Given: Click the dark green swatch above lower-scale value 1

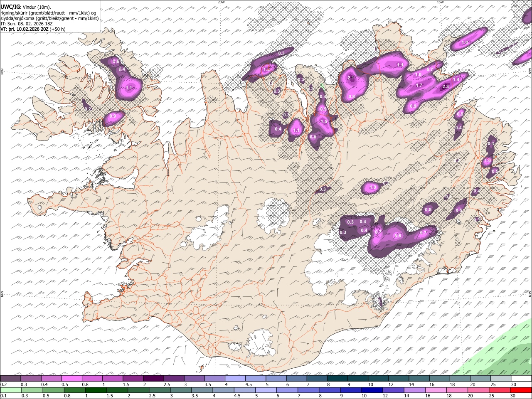Looking at the screenshot, I should click(x=96, y=390).
